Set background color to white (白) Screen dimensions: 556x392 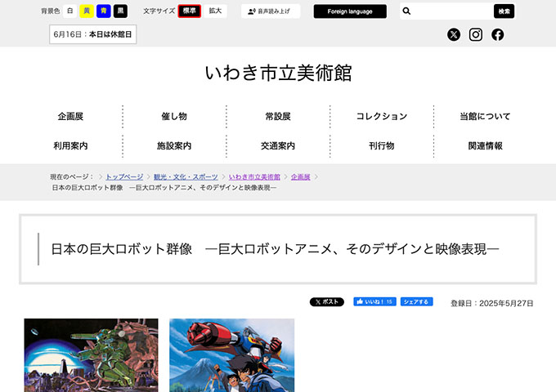69,11
